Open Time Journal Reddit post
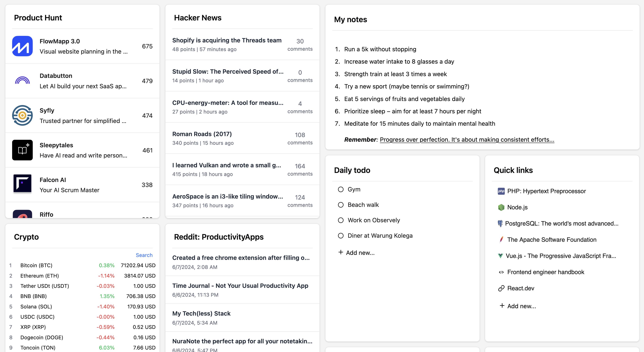 pyautogui.click(x=240, y=286)
